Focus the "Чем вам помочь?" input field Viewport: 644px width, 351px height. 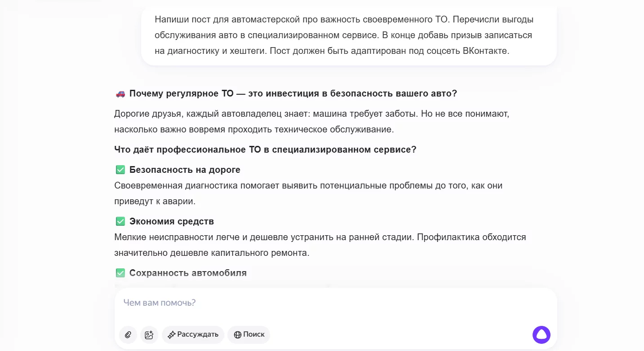315,303
